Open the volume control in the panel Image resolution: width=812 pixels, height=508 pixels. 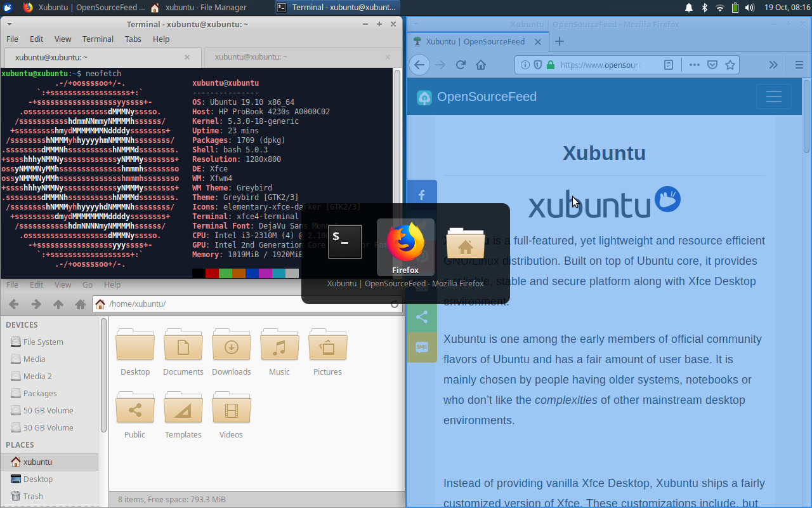tap(750, 8)
